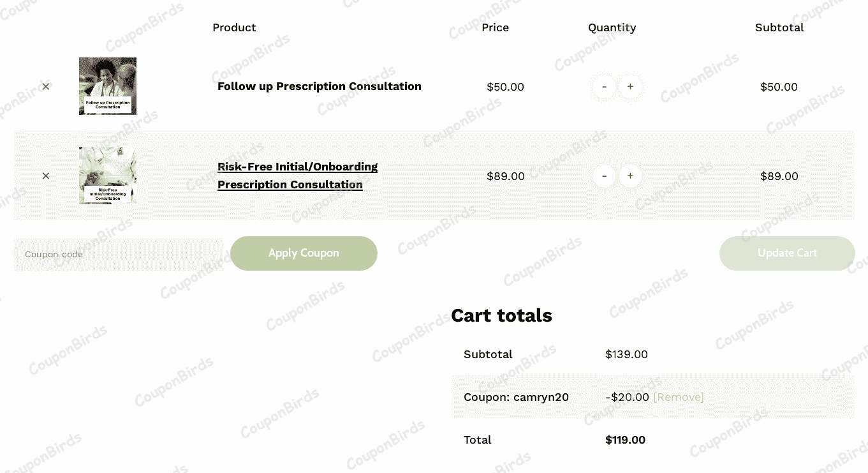The image size is (868, 473).
Task: Decrease quantity of Risk-Free Onboarding Consultation
Action: [x=603, y=176]
